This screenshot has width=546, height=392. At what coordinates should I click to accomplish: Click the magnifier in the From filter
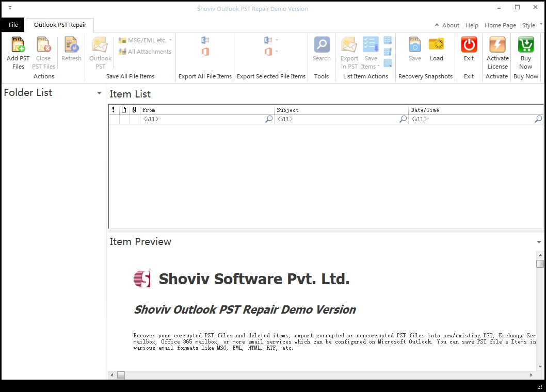(269, 119)
